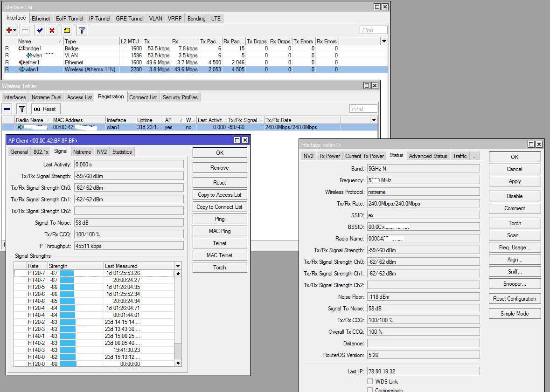
Task: Click the red X Disable icon
Action: tap(52, 30)
